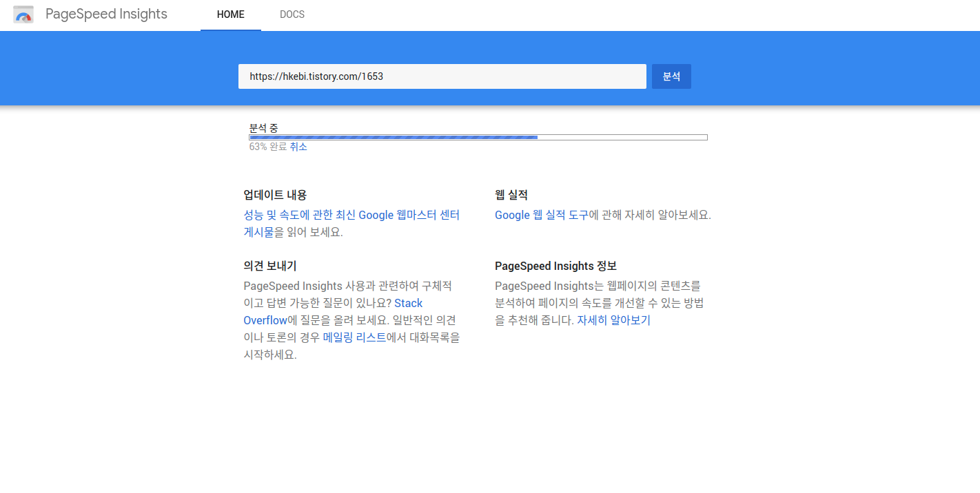Click the PageSpeed Insights speedometer logo icon
The width and height of the screenshot is (980, 493).
tap(23, 14)
